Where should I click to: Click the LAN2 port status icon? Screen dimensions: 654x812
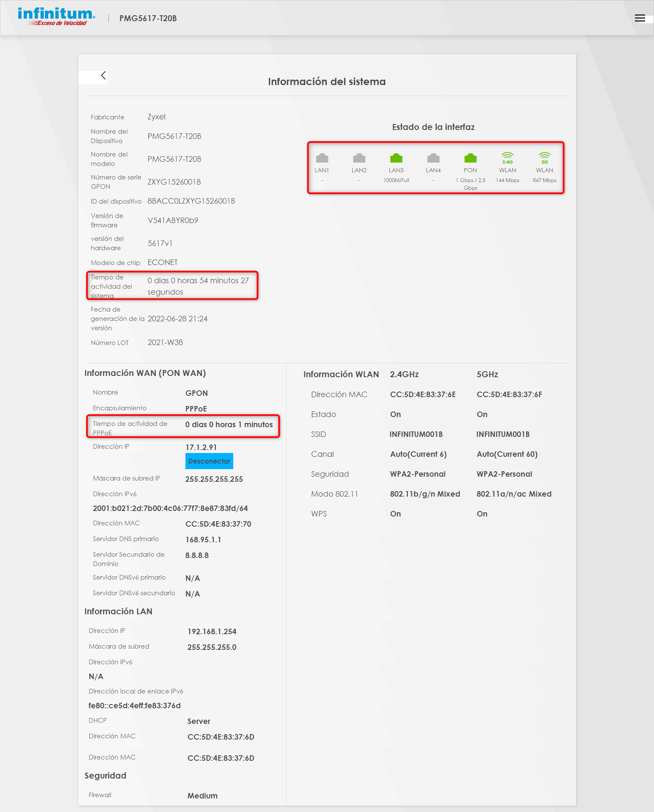359,158
